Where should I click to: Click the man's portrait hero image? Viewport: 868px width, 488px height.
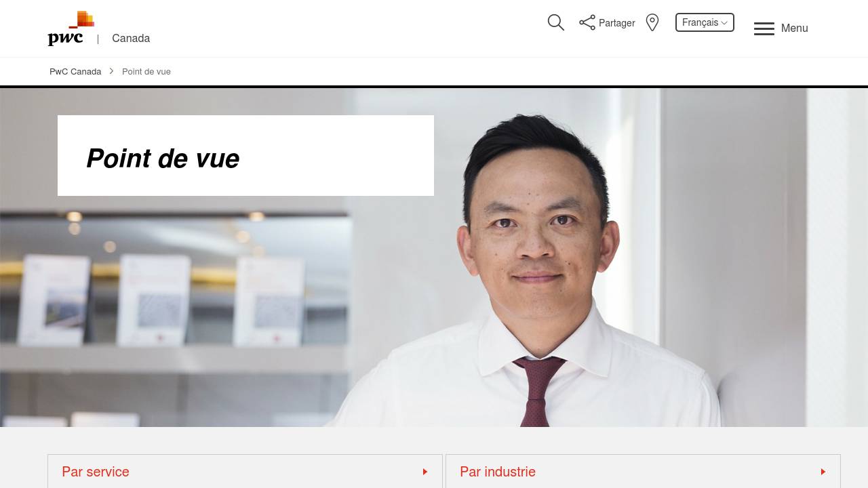coord(536,271)
